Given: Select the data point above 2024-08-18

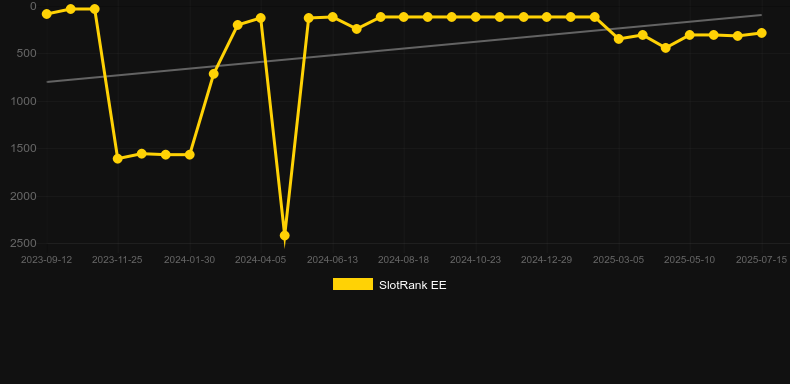Looking at the screenshot, I should click(404, 17).
